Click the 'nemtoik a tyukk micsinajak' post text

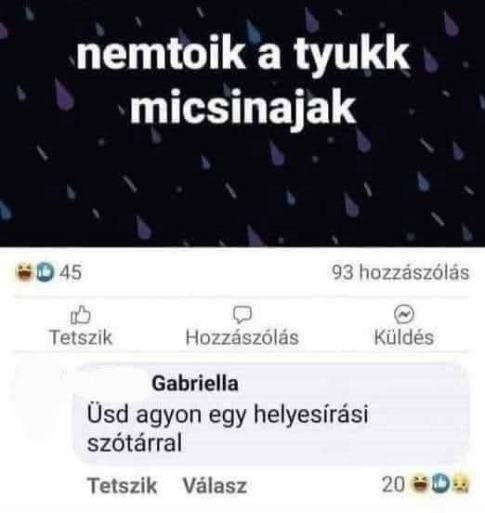pyautogui.click(x=243, y=80)
